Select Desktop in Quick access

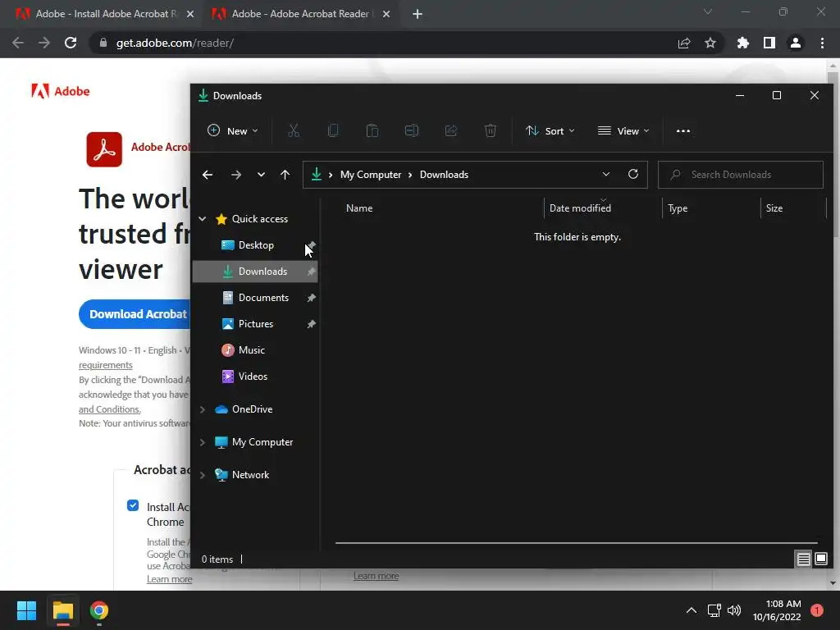255,245
